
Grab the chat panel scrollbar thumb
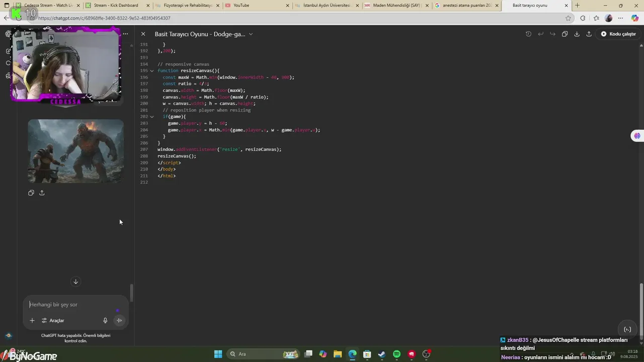(132, 293)
